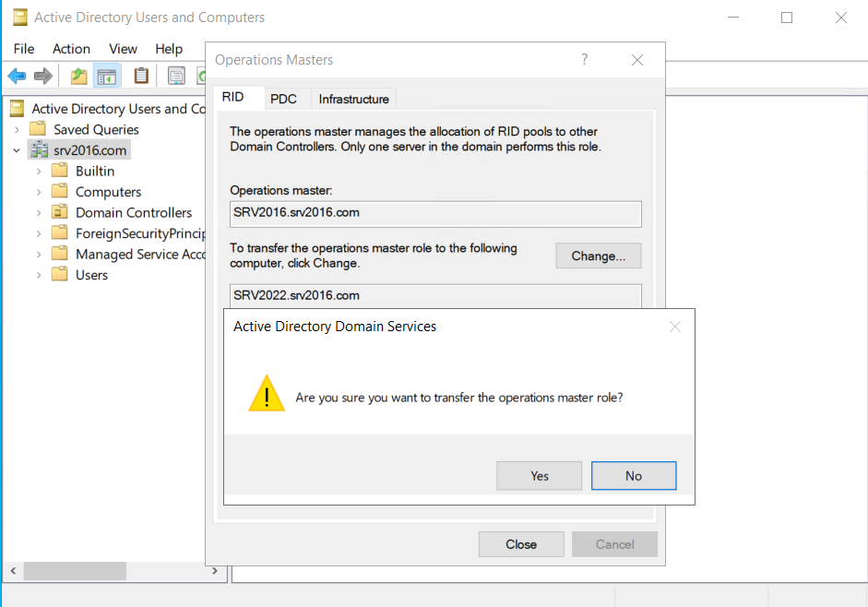Open the File menu
Image resolution: width=868 pixels, height=607 pixels.
click(x=24, y=49)
